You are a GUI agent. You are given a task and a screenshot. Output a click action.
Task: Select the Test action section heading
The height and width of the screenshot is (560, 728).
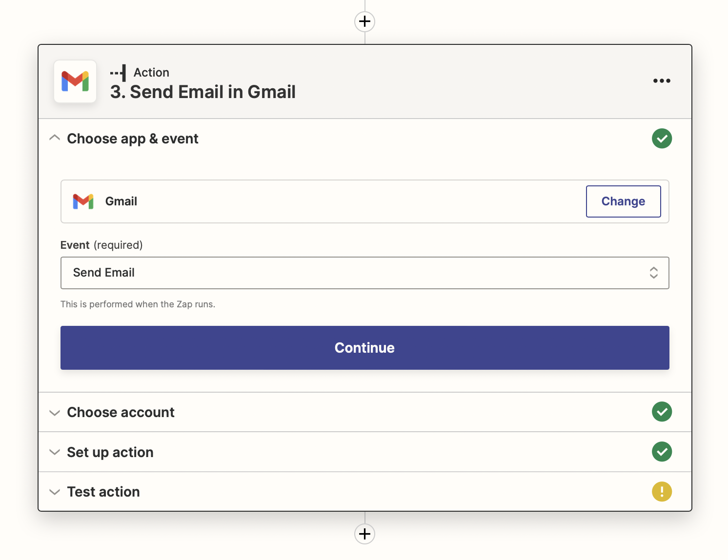point(103,492)
